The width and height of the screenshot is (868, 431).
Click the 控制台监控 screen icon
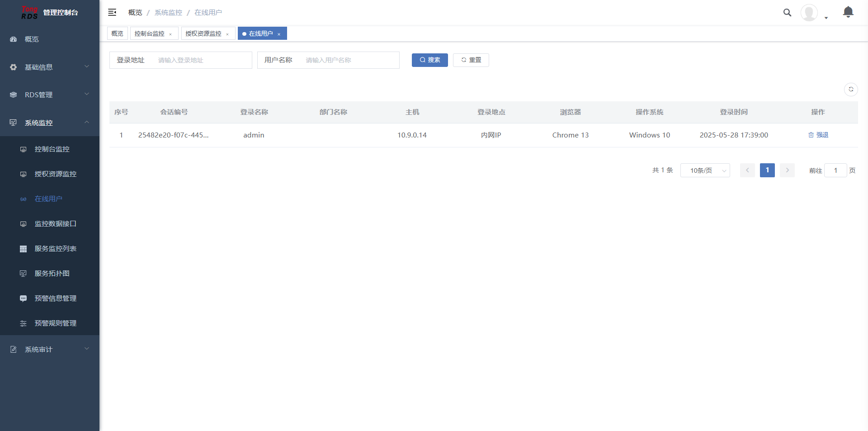tap(24, 149)
